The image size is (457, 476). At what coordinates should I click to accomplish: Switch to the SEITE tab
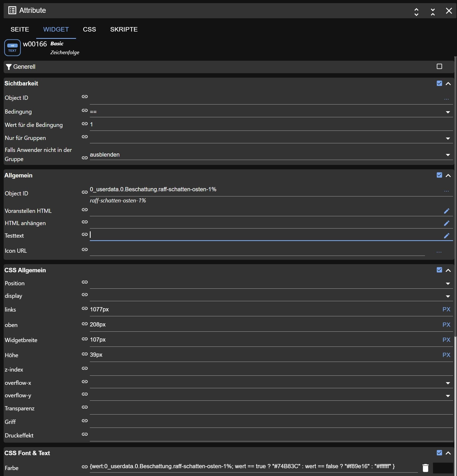point(20,29)
